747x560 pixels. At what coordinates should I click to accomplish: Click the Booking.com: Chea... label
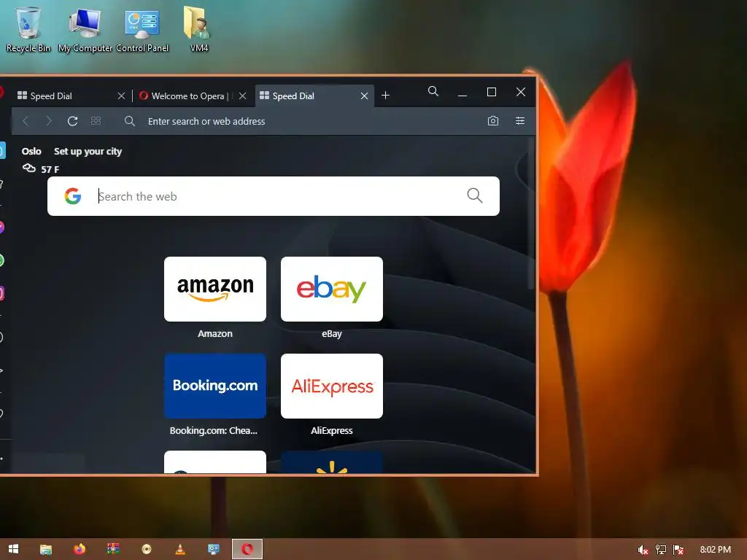tap(214, 430)
